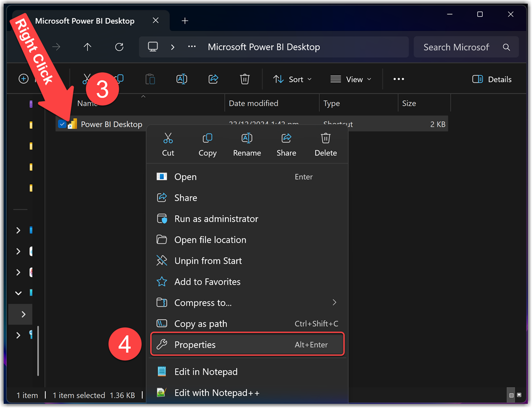Expand first collapsed navigation pane item
The height and width of the screenshot is (408, 532).
tap(18, 231)
